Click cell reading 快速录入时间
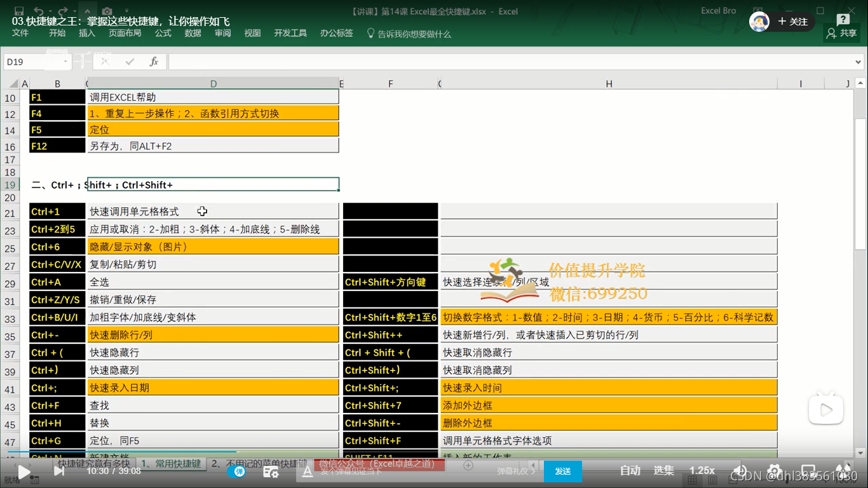The image size is (868, 488). pyautogui.click(x=609, y=388)
